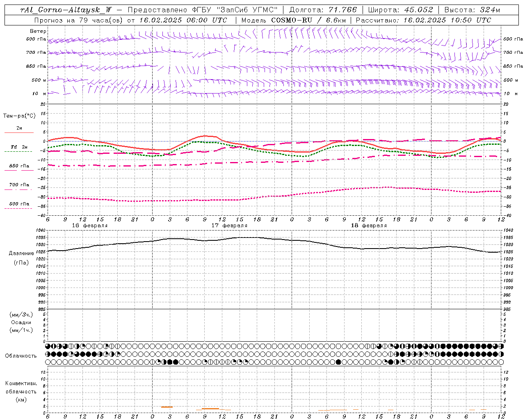Click the Ветер panel label

click(38, 31)
